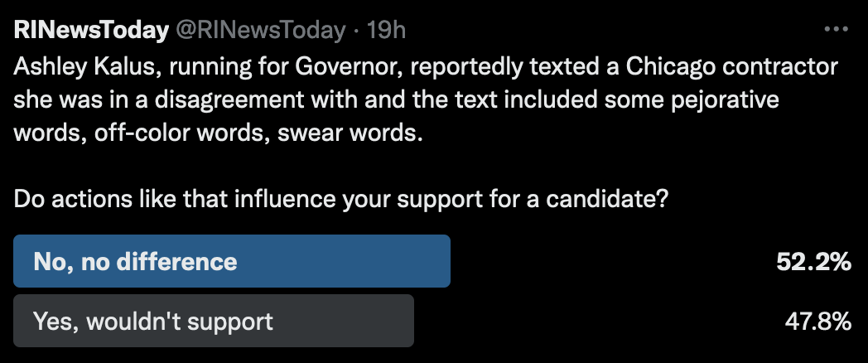Screen dimensions: 868x363
Task: Open the tweet via the 19h timestamp
Action: (x=386, y=31)
